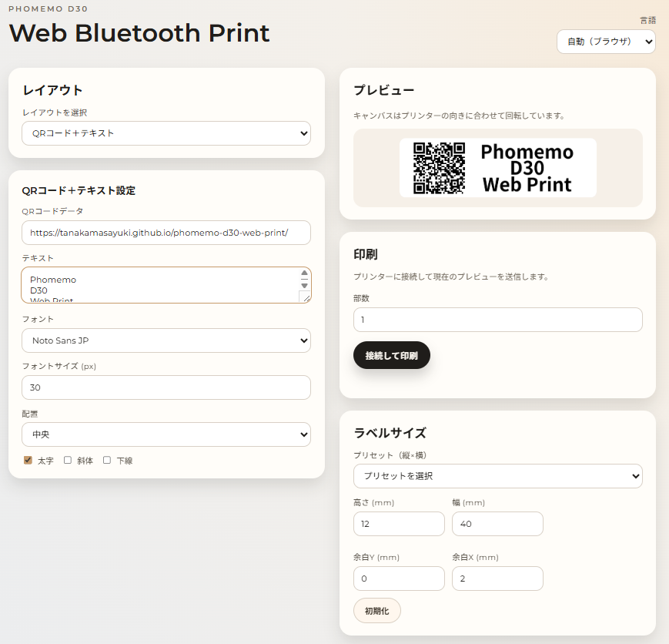Viewport: 669px width, 644px height.
Task: Click the 余白X (mm) field
Action: pyautogui.click(x=497, y=579)
